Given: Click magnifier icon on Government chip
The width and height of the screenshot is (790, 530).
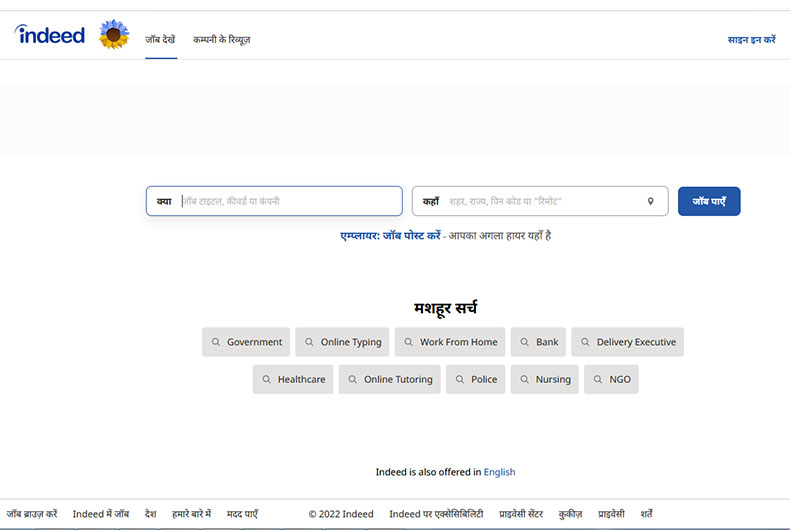Looking at the screenshot, I should click(216, 342).
